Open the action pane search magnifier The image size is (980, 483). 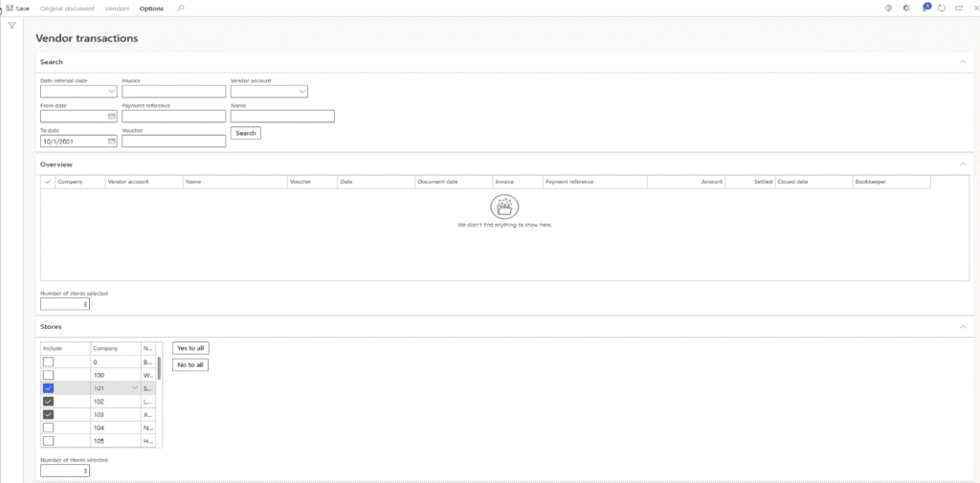[x=181, y=9]
